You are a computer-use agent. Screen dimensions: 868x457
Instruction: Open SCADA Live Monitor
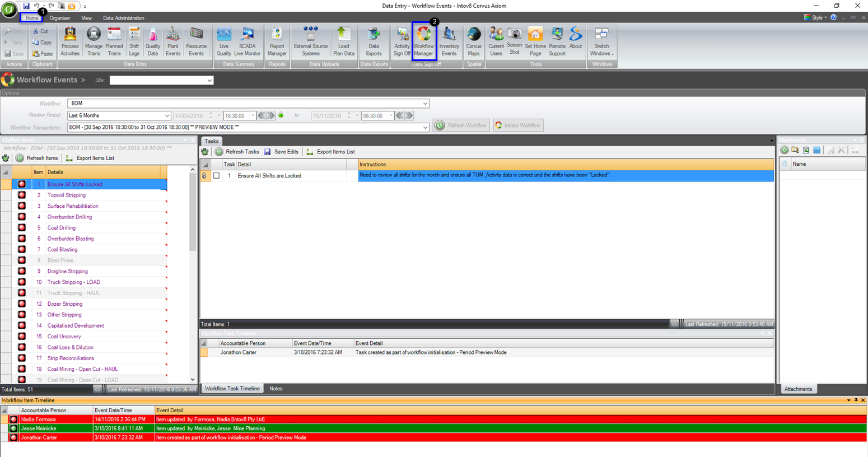point(247,41)
